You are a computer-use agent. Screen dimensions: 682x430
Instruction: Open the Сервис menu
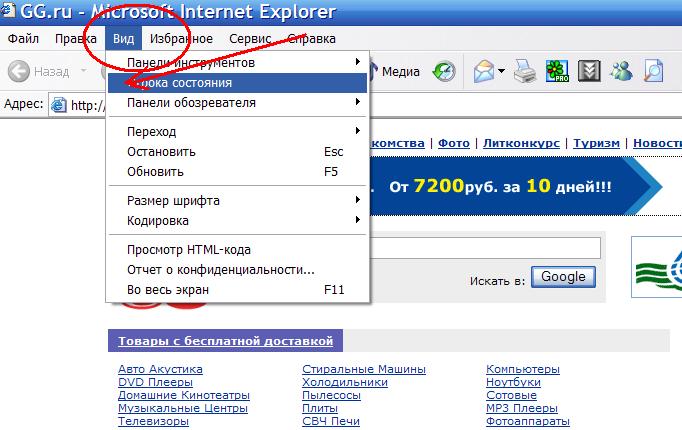tap(250, 39)
